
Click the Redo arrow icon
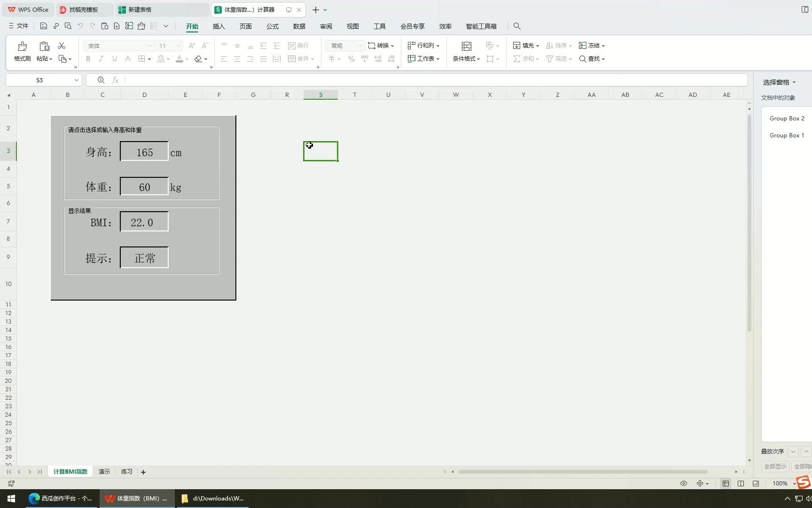(x=93, y=26)
